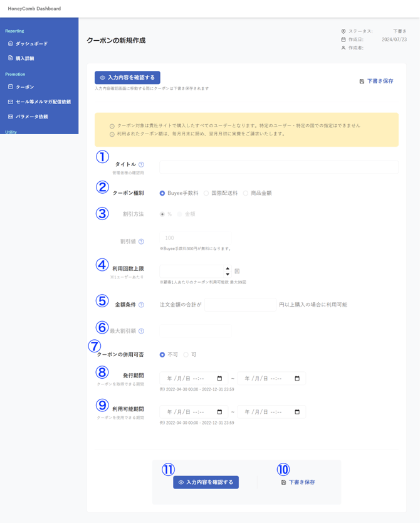Click the クーポンの新規作成 page heading

click(x=116, y=41)
